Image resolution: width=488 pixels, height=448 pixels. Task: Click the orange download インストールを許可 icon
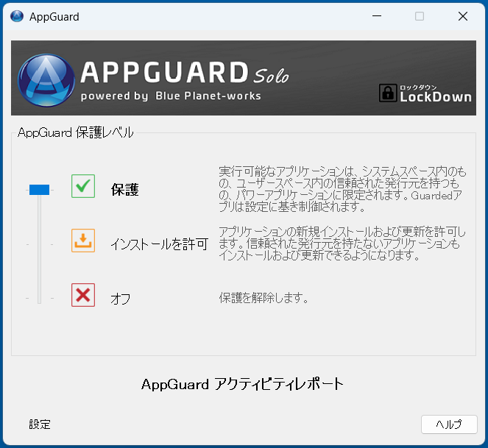[83, 241]
